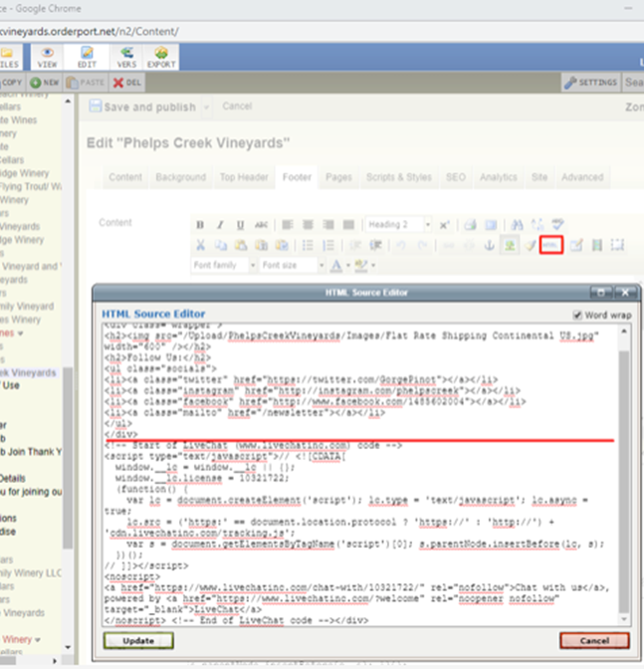
Task: Expand Save and publish options arrow
Action: [206, 107]
